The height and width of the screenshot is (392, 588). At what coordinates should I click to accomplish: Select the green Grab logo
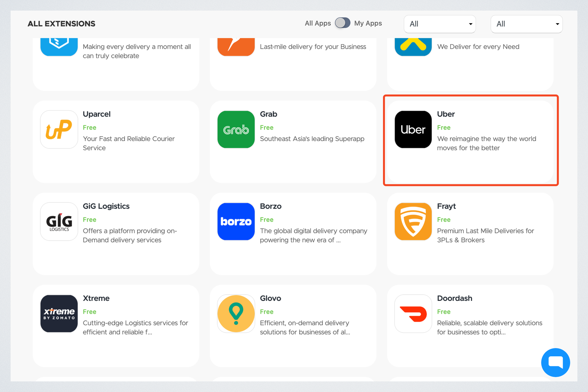[236, 129]
